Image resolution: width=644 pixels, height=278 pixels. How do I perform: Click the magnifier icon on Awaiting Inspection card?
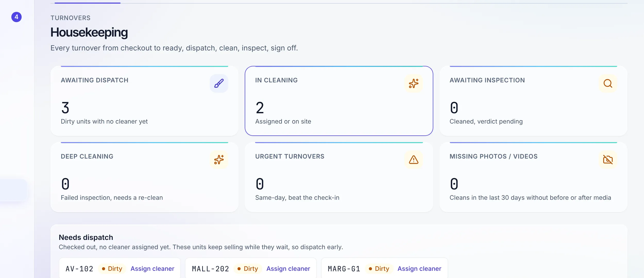(608, 83)
